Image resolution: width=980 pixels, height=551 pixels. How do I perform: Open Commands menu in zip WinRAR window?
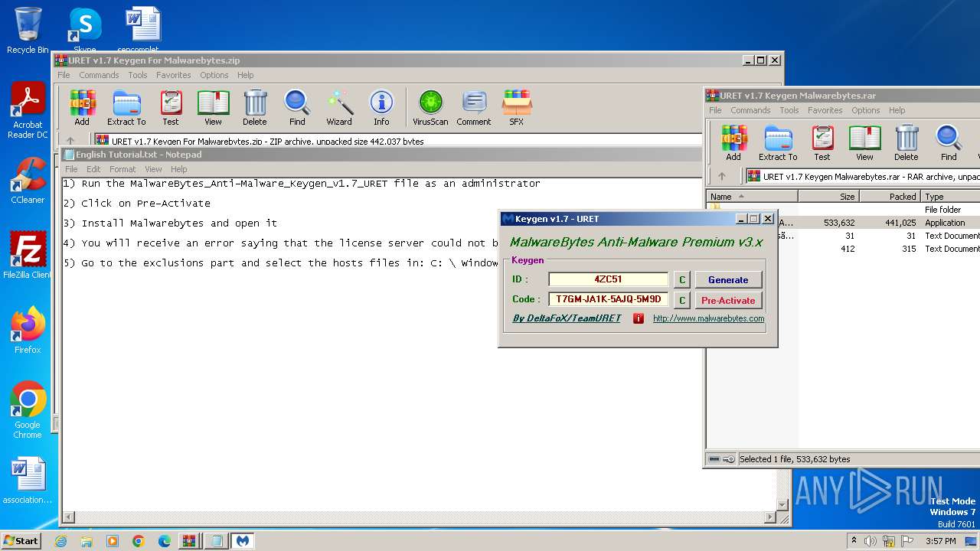pyautogui.click(x=99, y=75)
